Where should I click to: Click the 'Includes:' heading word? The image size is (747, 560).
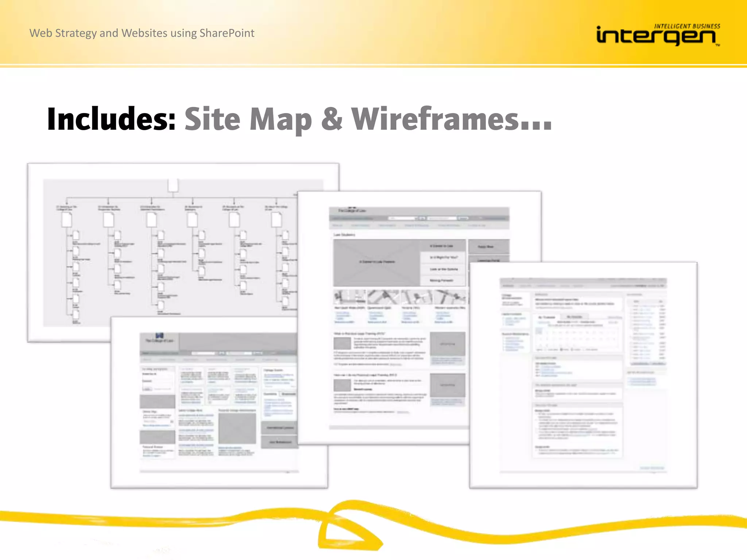pyautogui.click(x=112, y=119)
